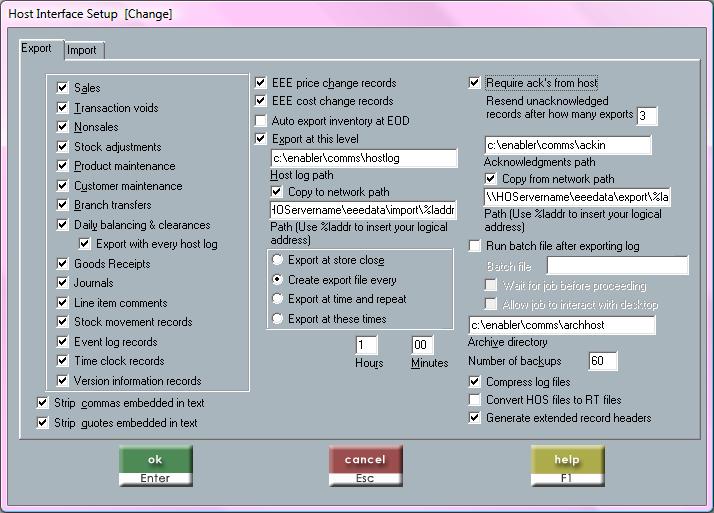This screenshot has height=513, width=714.
Task: Toggle Product maintenance checkbox
Action: pos(62,166)
